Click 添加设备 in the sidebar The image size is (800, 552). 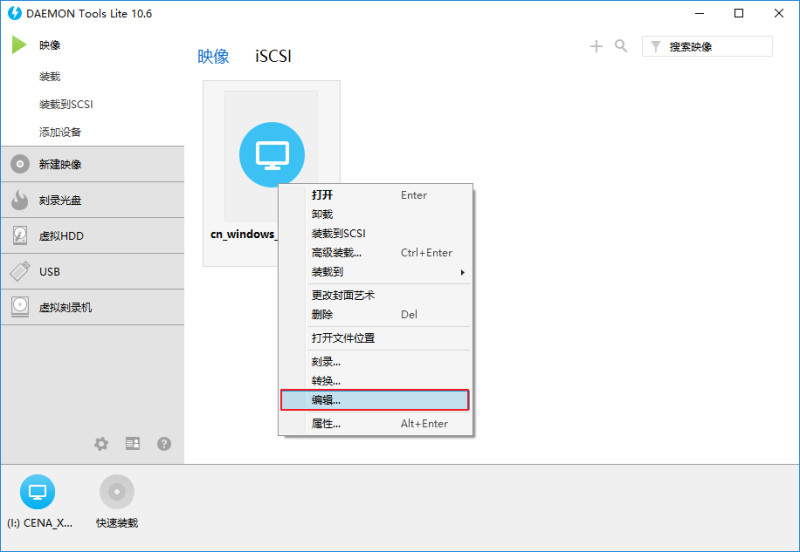[60, 132]
